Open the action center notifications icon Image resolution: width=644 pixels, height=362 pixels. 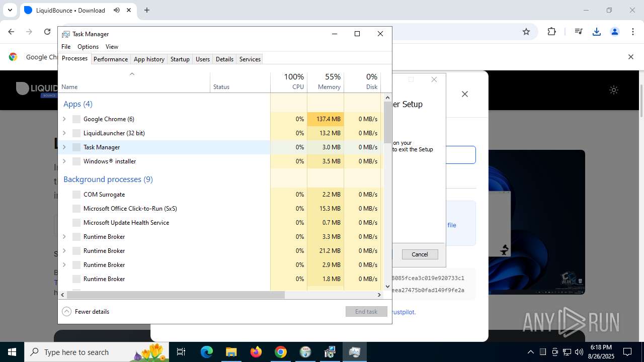(x=627, y=352)
